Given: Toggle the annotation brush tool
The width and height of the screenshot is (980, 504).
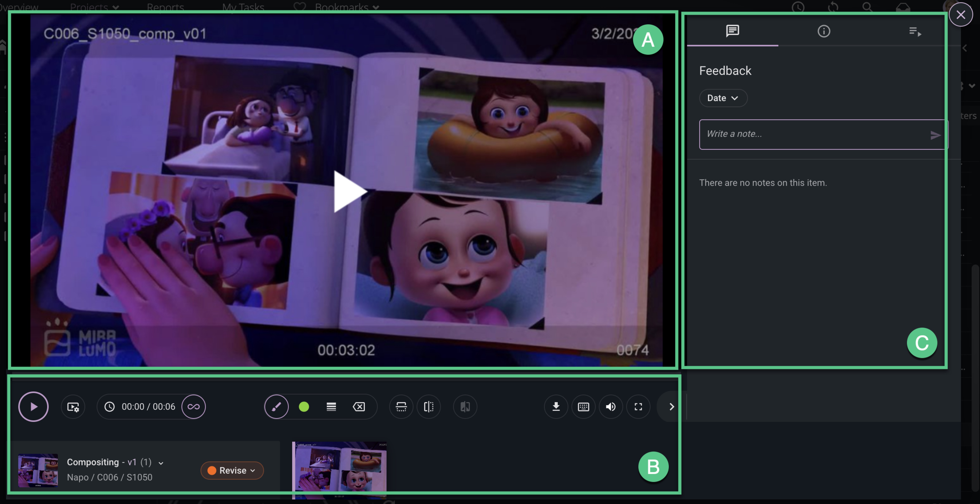Looking at the screenshot, I should [x=277, y=407].
